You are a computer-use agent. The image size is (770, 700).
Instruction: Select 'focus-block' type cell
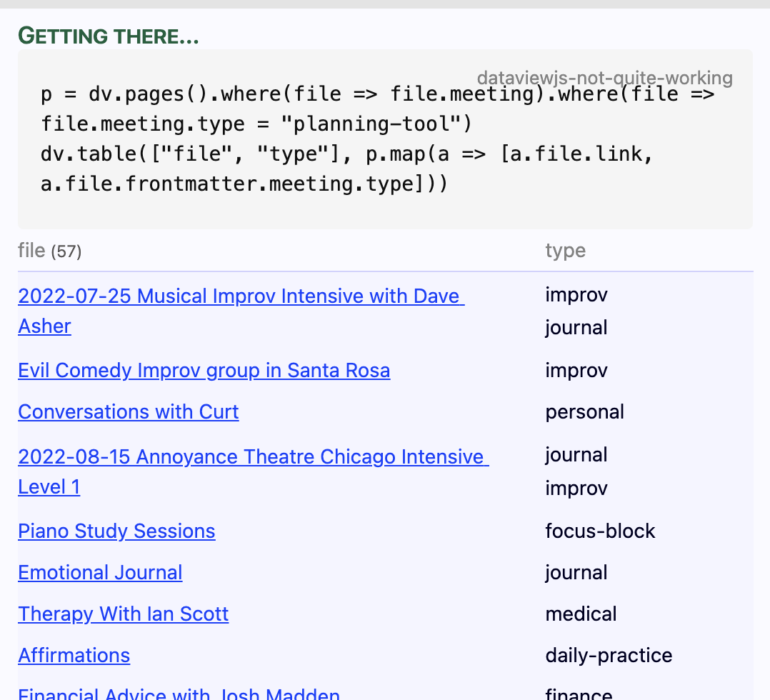point(600,531)
